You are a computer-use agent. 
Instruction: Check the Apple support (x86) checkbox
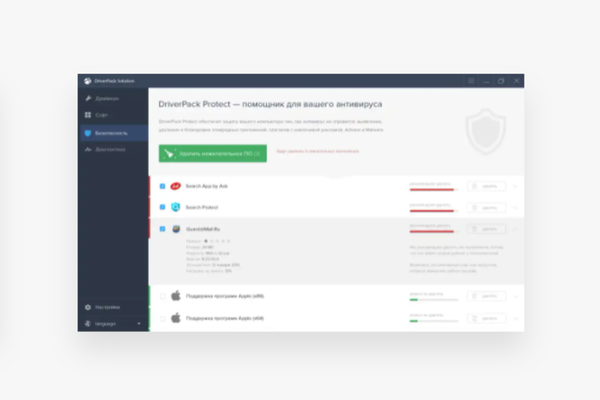tap(162, 296)
